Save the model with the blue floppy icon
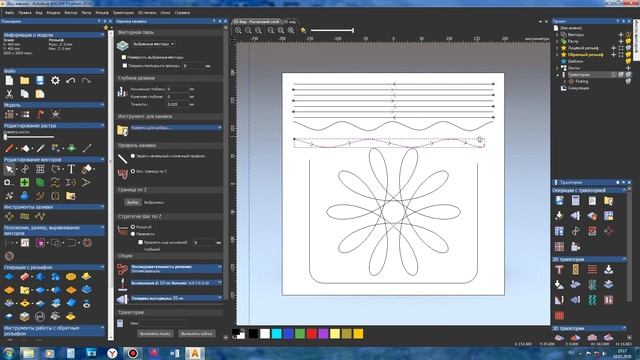This screenshot has width=640, height=360. click(40, 81)
